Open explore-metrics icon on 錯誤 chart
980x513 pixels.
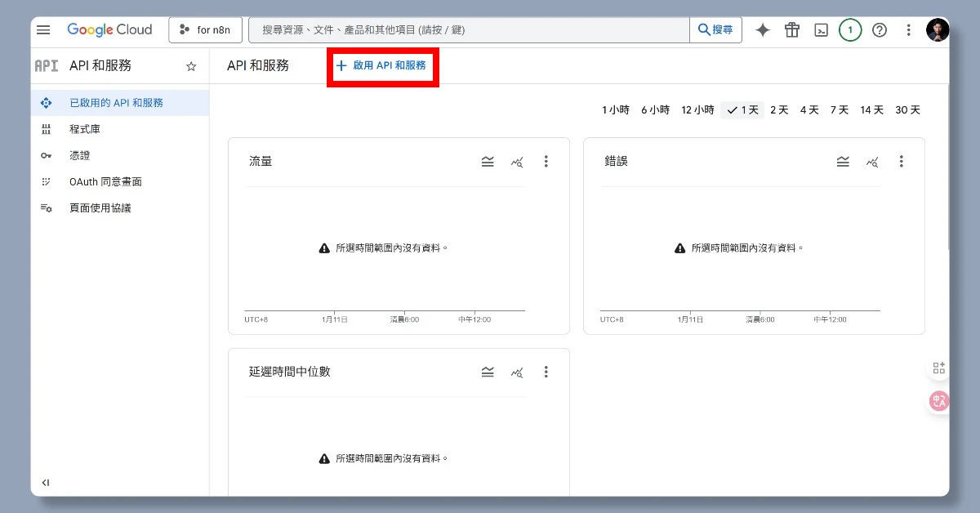click(872, 162)
